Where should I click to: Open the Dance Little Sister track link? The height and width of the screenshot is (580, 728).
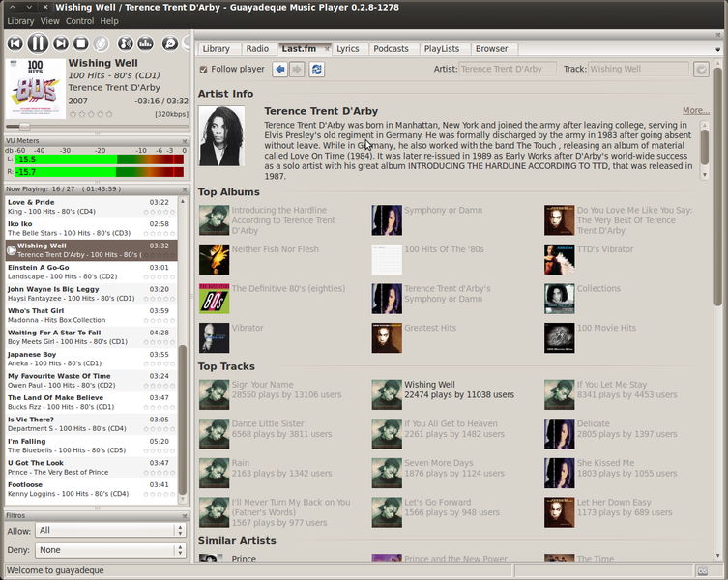click(268, 423)
